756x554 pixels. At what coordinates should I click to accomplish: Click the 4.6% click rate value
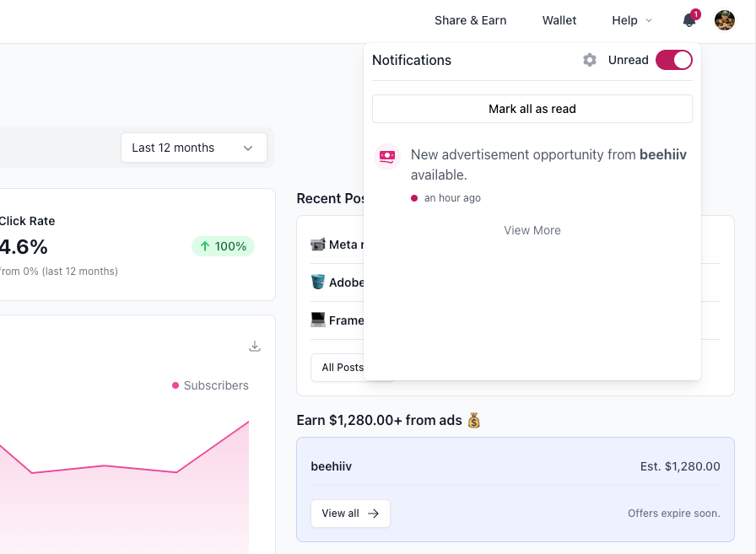coord(24,247)
